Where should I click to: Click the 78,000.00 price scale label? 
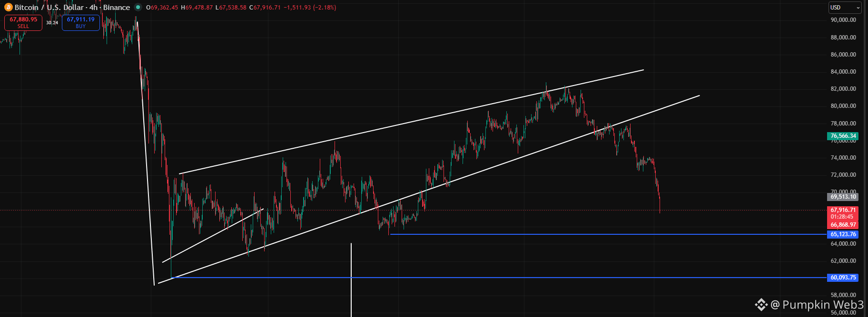pos(843,124)
